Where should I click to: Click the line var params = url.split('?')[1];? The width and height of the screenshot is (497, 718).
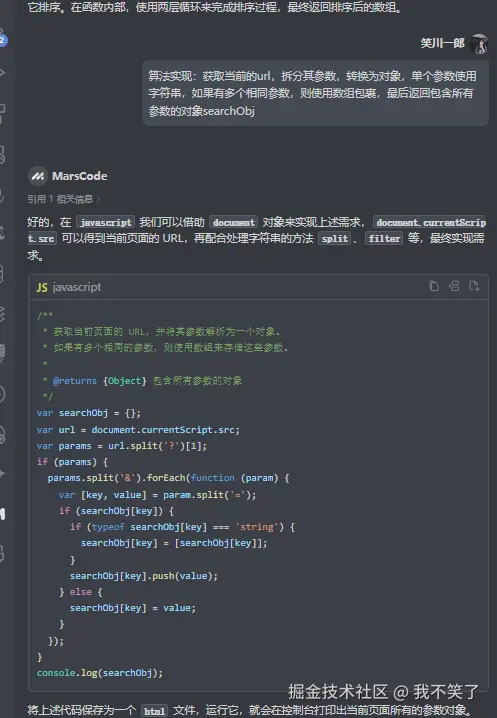click(122, 446)
